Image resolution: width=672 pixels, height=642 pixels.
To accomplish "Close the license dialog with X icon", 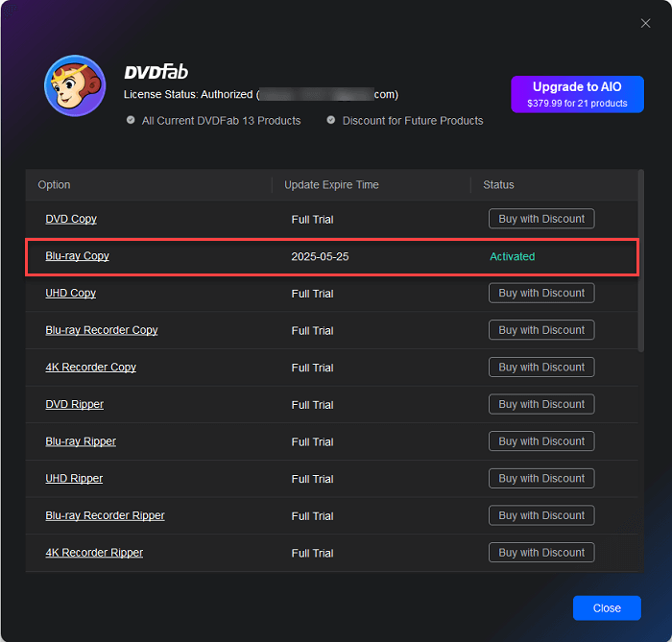I will click(645, 23).
